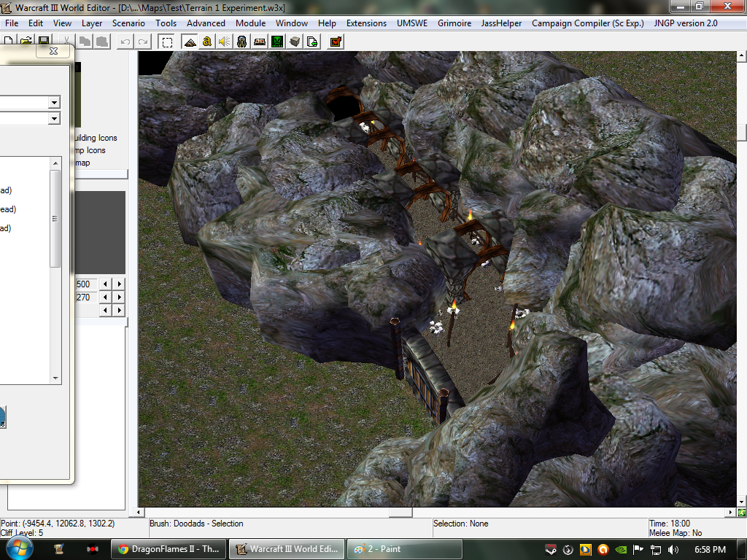The height and width of the screenshot is (560, 747).
Task: Decrease the 270 value with left arrow
Action: coord(105,297)
